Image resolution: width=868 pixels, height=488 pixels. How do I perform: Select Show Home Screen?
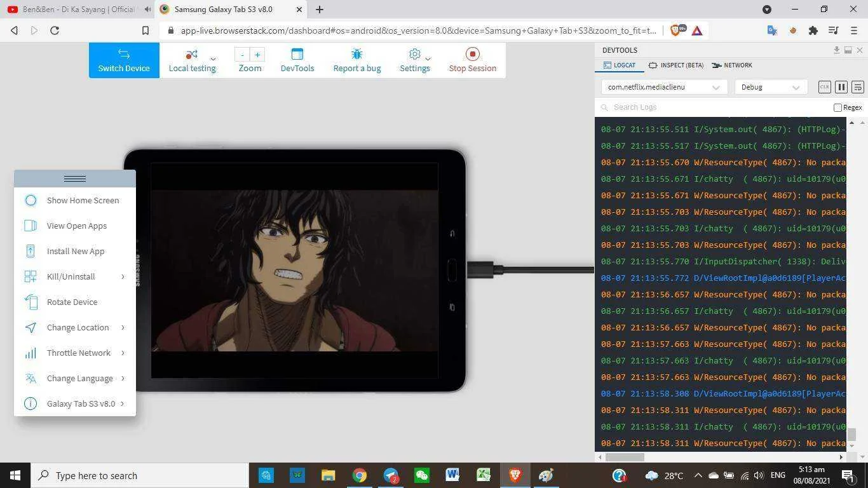(75, 200)
